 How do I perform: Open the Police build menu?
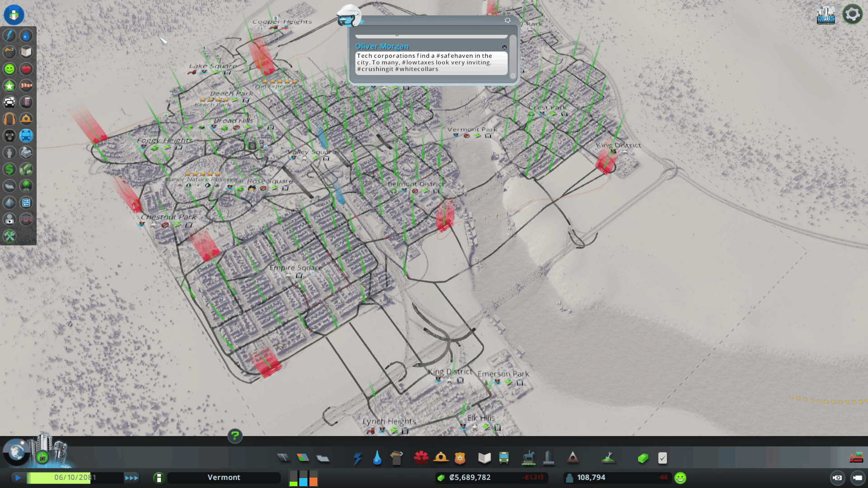pos(460,458)
